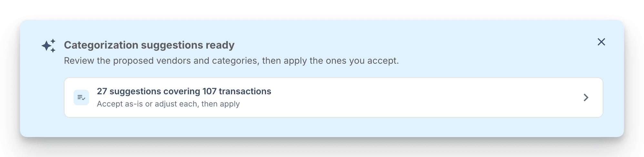The image size is (644, 157).
Task: Click the light blue tile behind list icon
Action: click(81, 97)
